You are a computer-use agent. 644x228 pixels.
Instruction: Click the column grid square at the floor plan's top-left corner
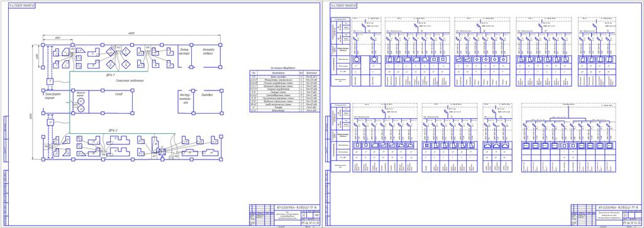pyautogui.click(x=42, y=45)
